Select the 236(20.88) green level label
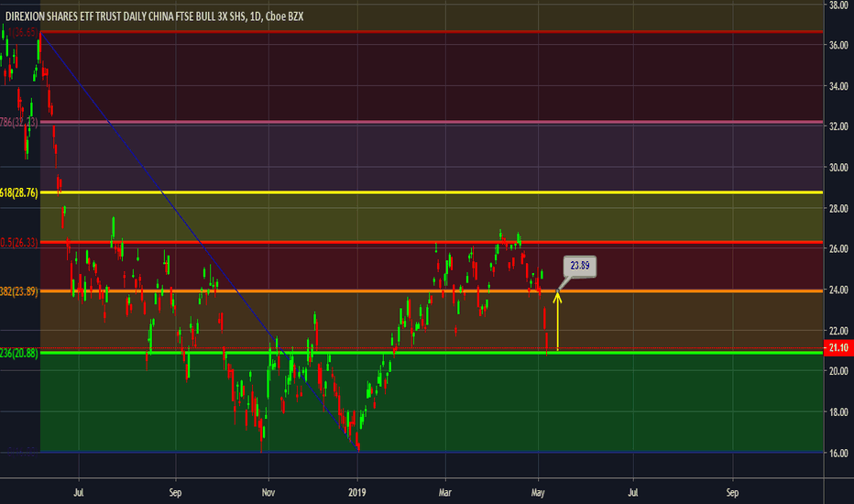This screenshot has height=504, width=854. pos(19,353)
